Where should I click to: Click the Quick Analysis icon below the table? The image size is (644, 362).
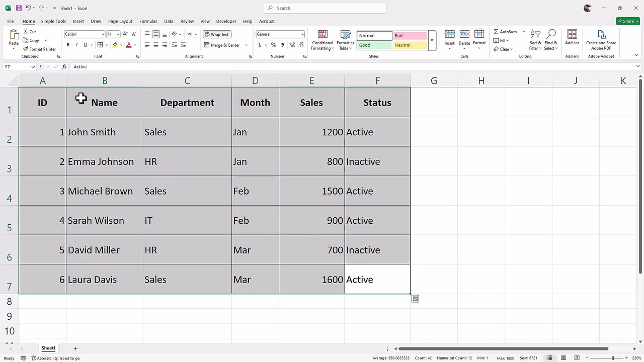pyautogui.click(x=415, y=299)
